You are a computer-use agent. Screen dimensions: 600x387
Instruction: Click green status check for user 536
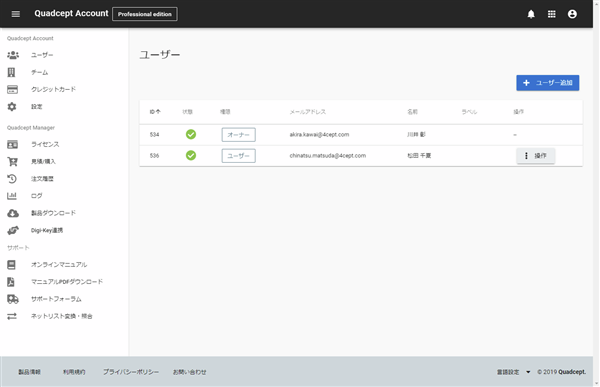pyautogui.click(x=191, y=155)
